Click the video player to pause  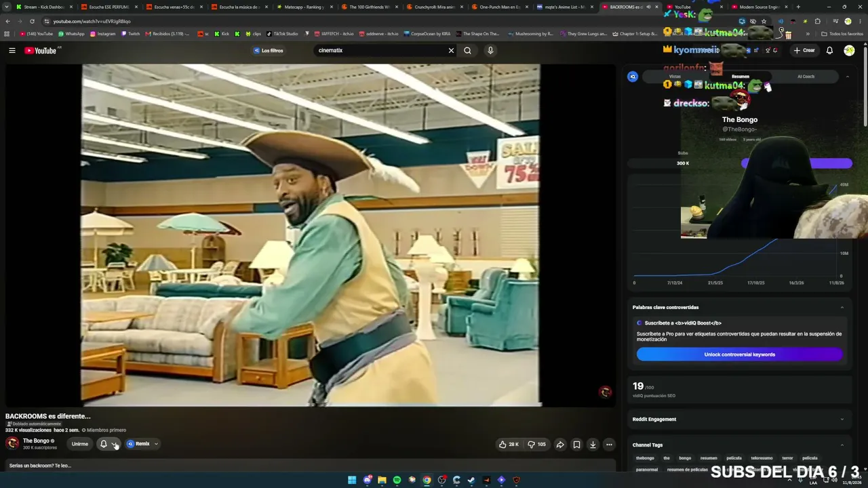[x=311, y=235]
